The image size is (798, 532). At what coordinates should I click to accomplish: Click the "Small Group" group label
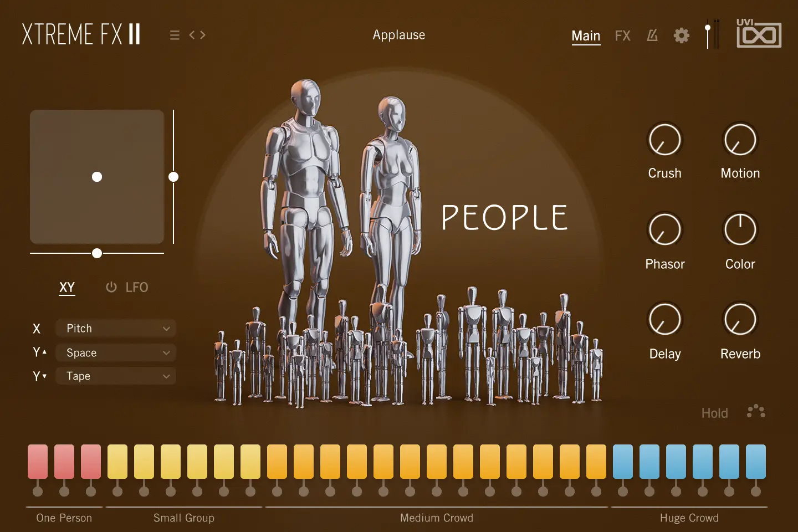(x=184, y=518)
